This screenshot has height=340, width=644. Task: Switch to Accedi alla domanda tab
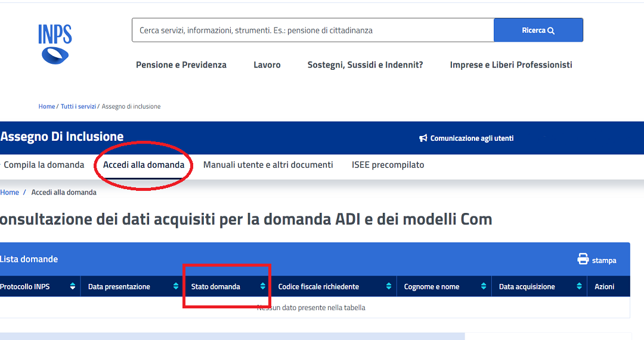point(144,165)
